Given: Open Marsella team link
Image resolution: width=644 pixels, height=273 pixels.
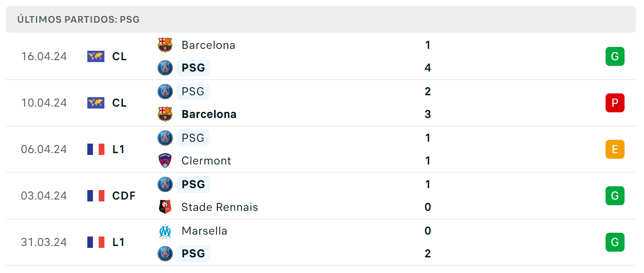Looking at the screenshot, I should tap(205, 231).
